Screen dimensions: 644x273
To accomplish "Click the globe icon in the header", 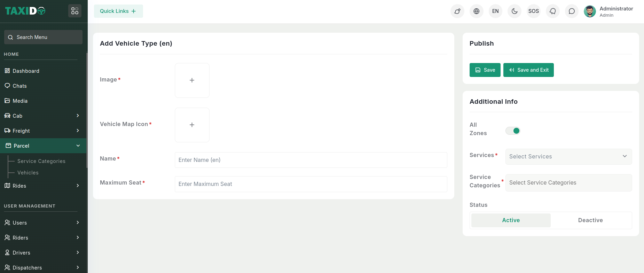I will 477,11.
